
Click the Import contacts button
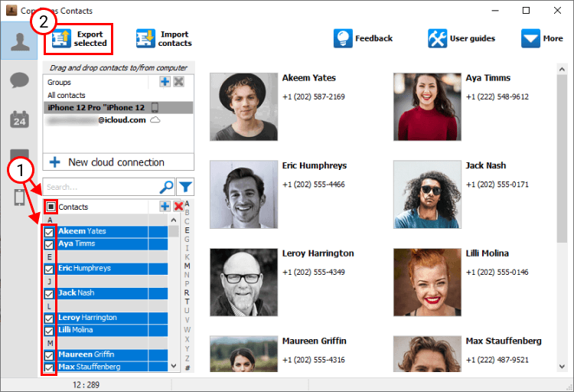[164, 39]
